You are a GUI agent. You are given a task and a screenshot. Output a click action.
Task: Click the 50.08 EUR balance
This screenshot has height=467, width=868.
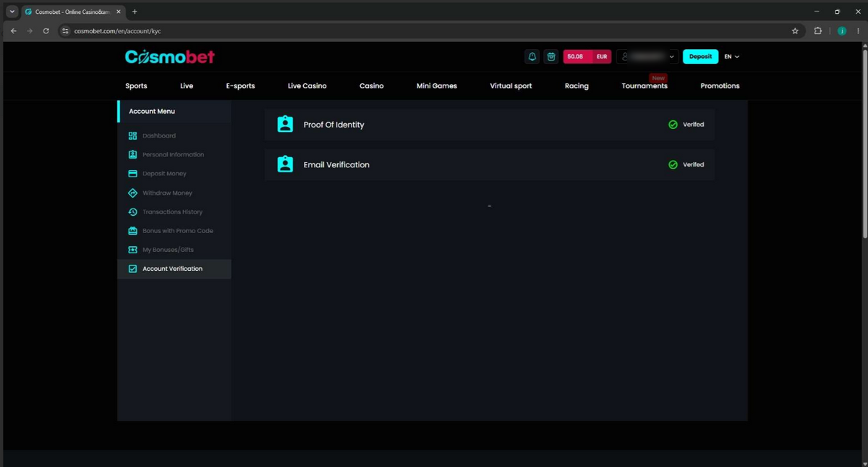pyautogui.click(x=587, y=56)
